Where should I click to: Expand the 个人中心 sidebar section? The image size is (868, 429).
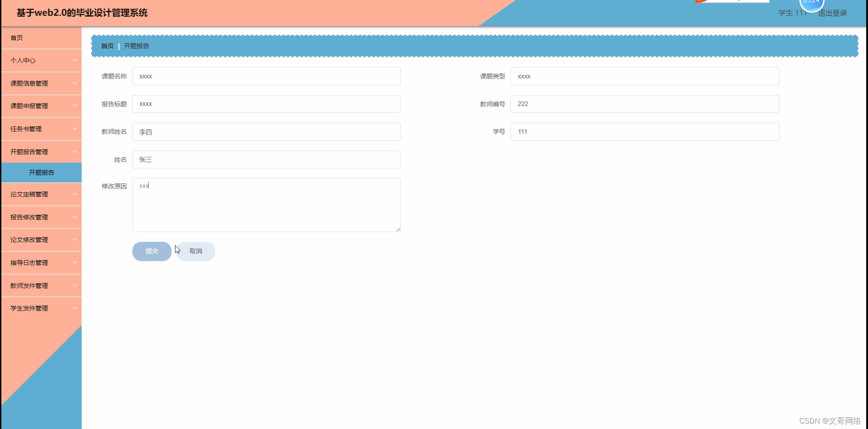click(41, 60)
